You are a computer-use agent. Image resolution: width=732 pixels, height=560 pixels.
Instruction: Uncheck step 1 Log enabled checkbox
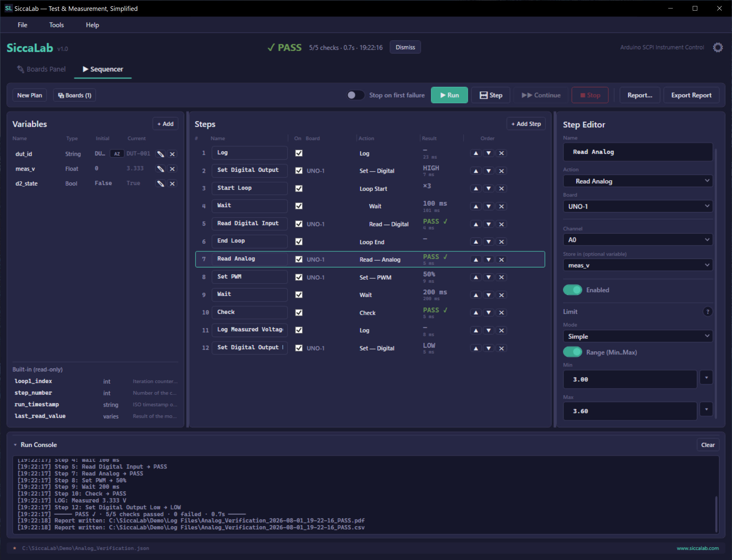[x=299, y=153]
